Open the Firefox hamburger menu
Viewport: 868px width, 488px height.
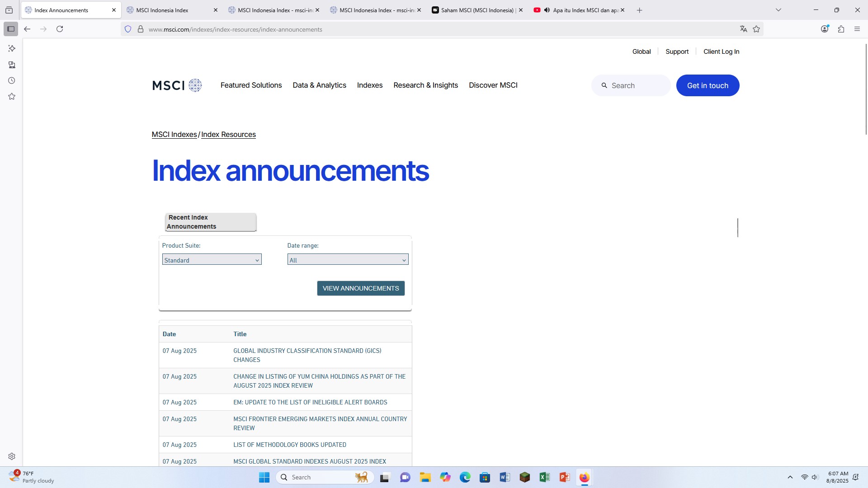pyautogui.click(x=857, y=29)
